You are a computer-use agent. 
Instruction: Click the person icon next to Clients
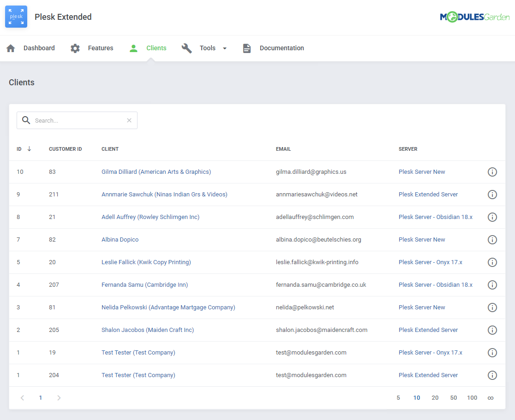click(x=133, y=48)
